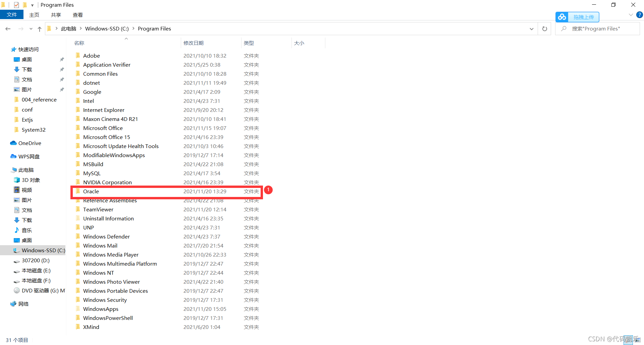Expand the ribbon chevron

[631, 15]
